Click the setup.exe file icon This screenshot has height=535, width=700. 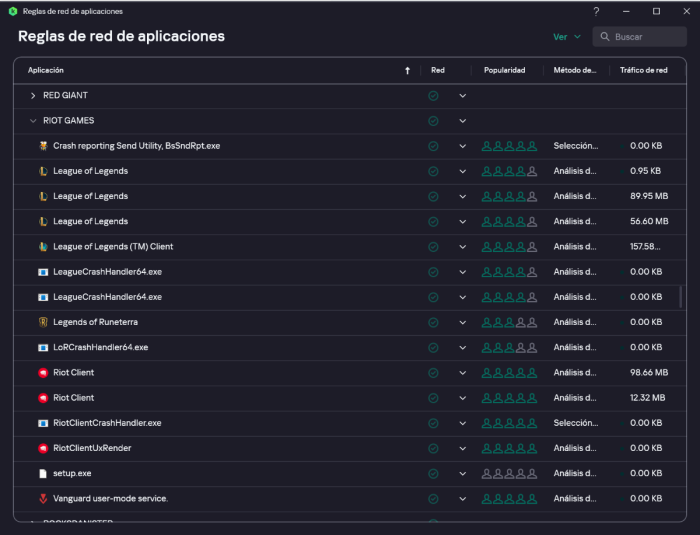[x=43, y=473]
